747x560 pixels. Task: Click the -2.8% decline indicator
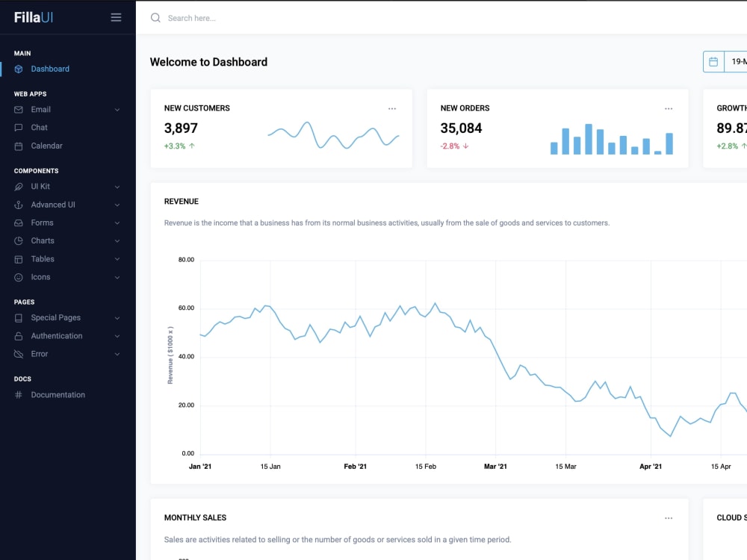(x=454, y=146)
